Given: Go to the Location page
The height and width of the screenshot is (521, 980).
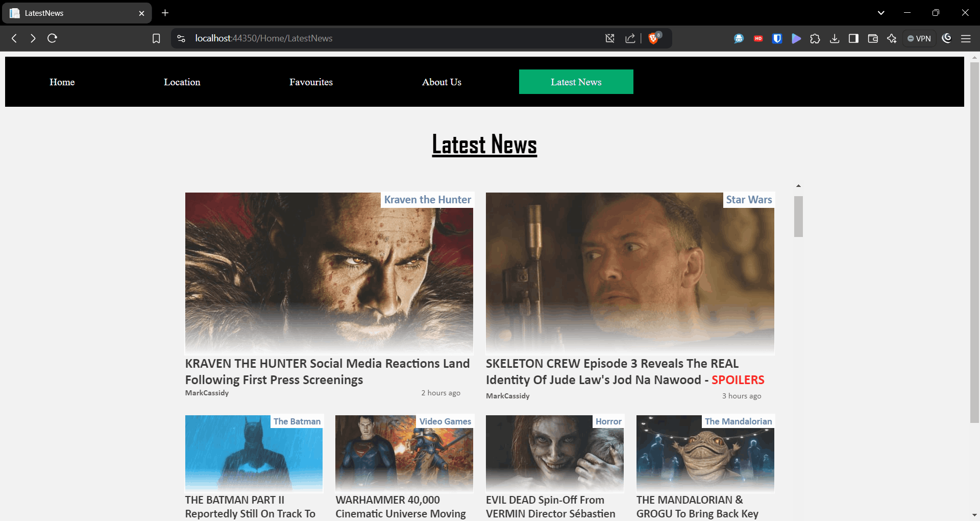Looking at the screenshot, I should [x=182, y=82].
